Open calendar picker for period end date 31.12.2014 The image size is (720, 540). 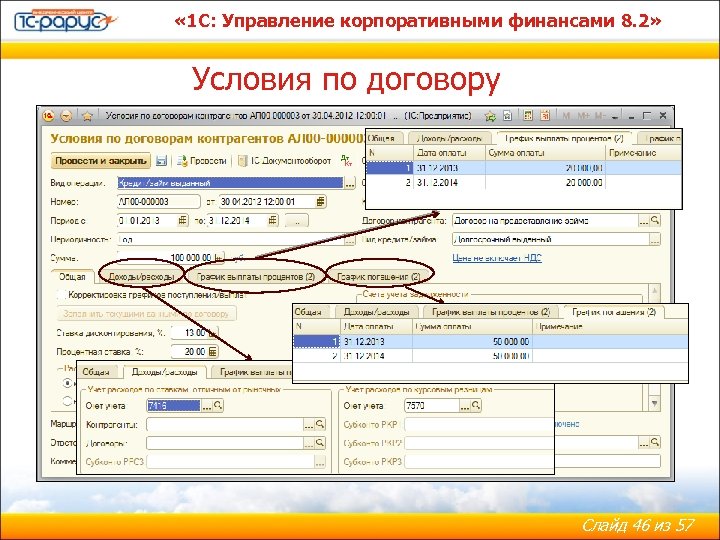[x=273, y=220]
